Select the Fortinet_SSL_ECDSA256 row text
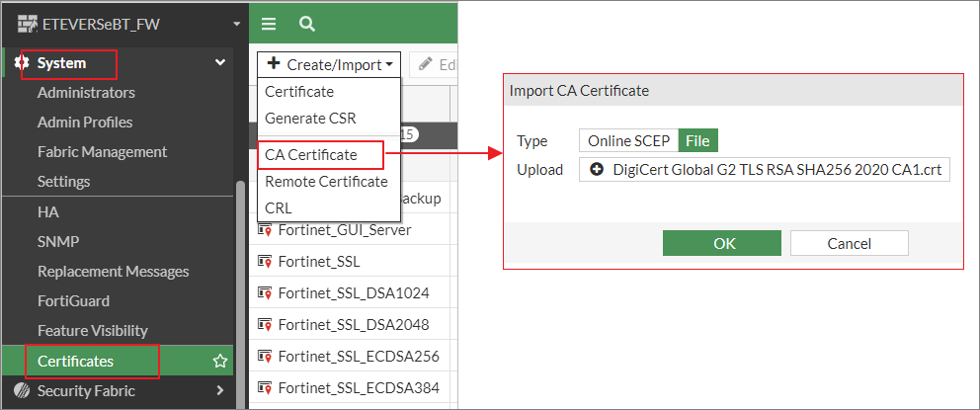The width and height of the screenshot is (980, 410). [359, 357]
